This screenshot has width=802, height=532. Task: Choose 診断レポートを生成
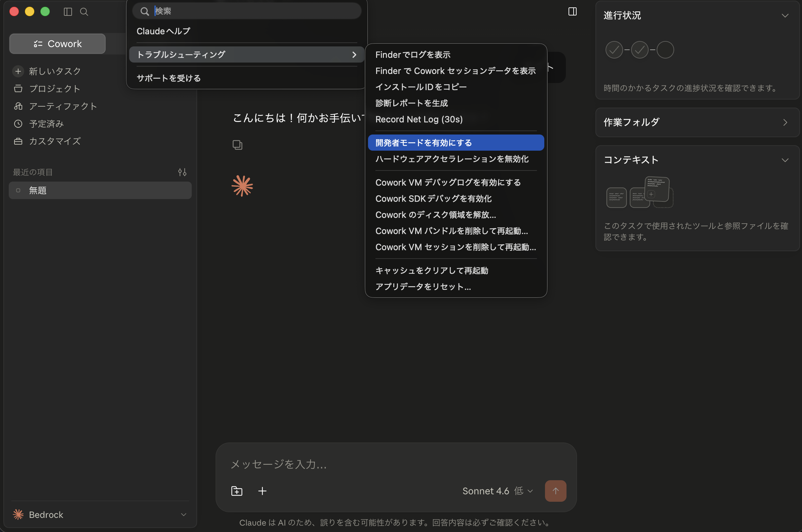tap(456, 103)
